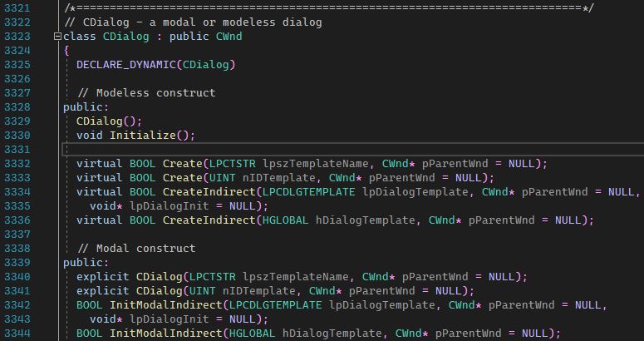644x341 pixels.
Task: Click line number 3331 in the gutter
Action: (17, 150)
